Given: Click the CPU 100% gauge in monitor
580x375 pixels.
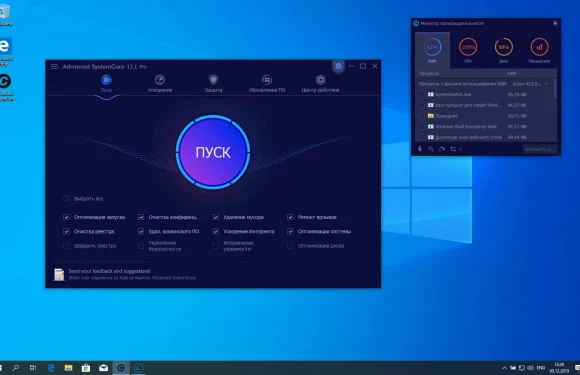Looking at the screenshot, I should tap(468, 47).
